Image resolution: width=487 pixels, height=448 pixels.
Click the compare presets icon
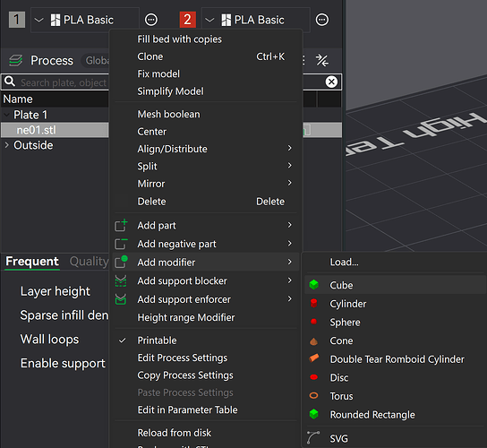pos(322,60)
